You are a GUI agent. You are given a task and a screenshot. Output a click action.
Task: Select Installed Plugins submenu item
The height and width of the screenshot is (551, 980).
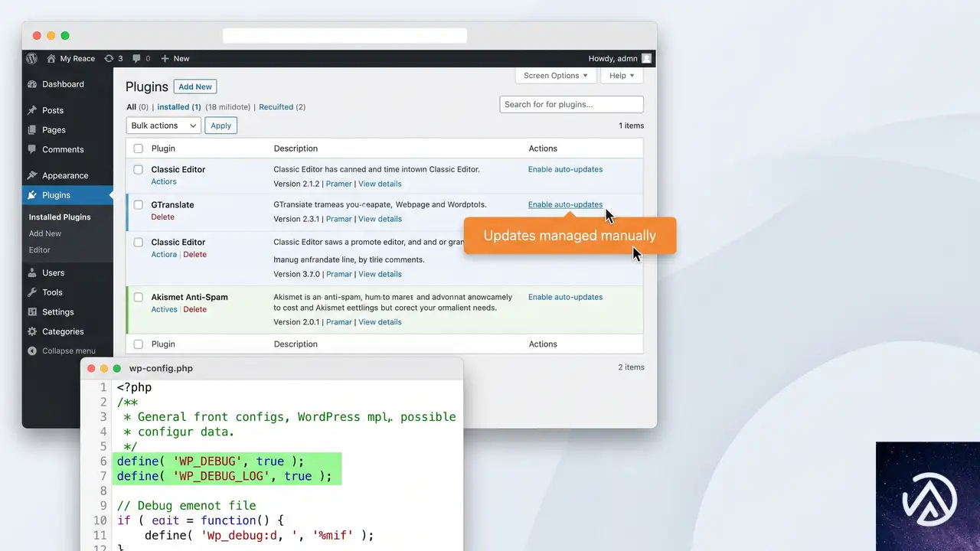[60, 217]
